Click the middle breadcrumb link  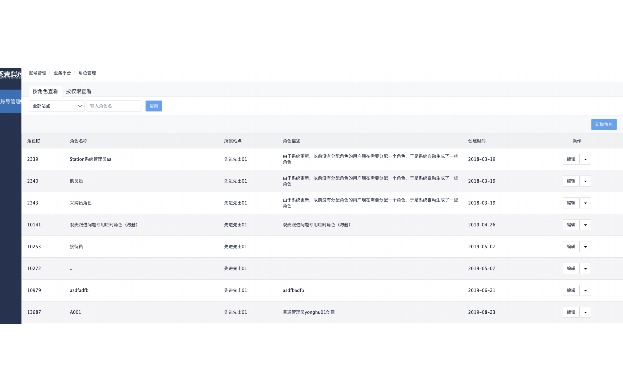[62, 73]
